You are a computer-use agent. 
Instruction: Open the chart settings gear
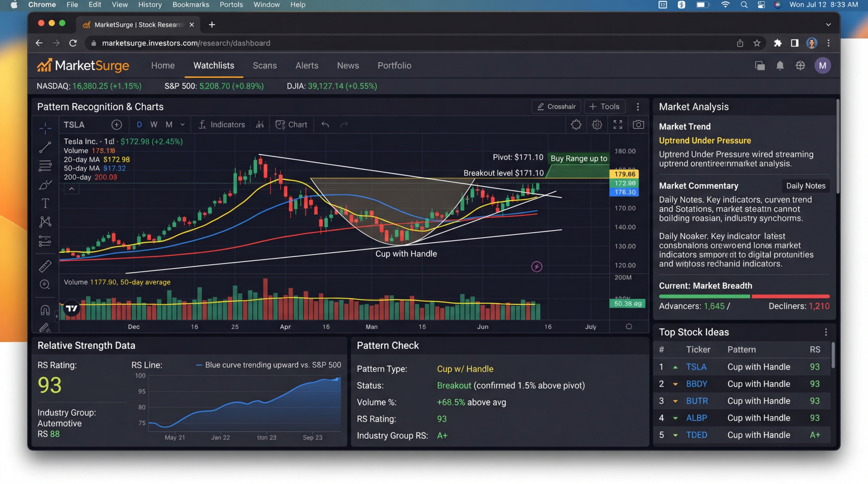pos(597,124)
